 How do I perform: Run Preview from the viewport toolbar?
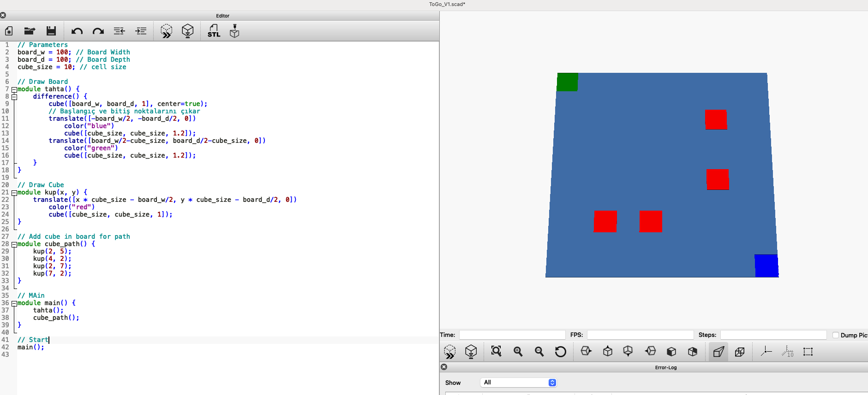450,352
